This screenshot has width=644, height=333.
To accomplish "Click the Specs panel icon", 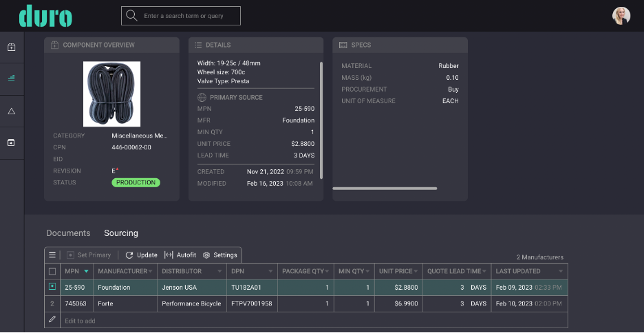I will (343, 45).
